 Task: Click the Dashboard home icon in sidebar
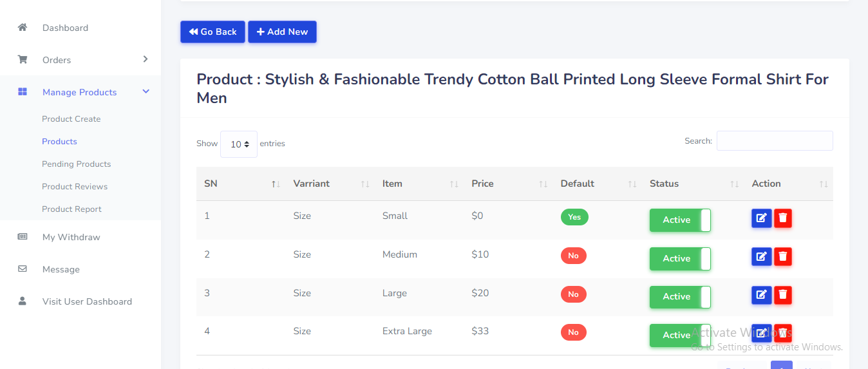23,28
